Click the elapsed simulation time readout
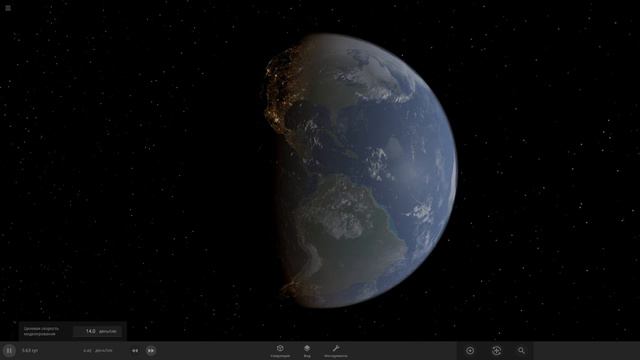This screenshot has width=640, height=360. pos(30,351)
